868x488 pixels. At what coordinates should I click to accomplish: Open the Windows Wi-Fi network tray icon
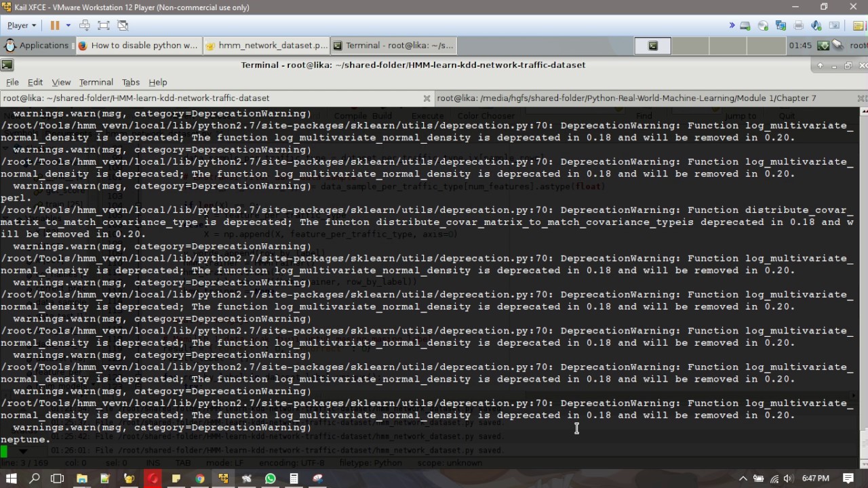(x=774, y=479)
